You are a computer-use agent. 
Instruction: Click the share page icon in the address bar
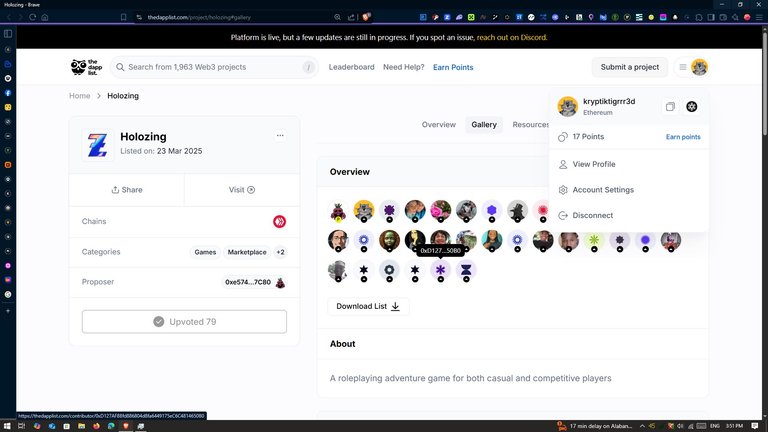[x=351, y=17]
